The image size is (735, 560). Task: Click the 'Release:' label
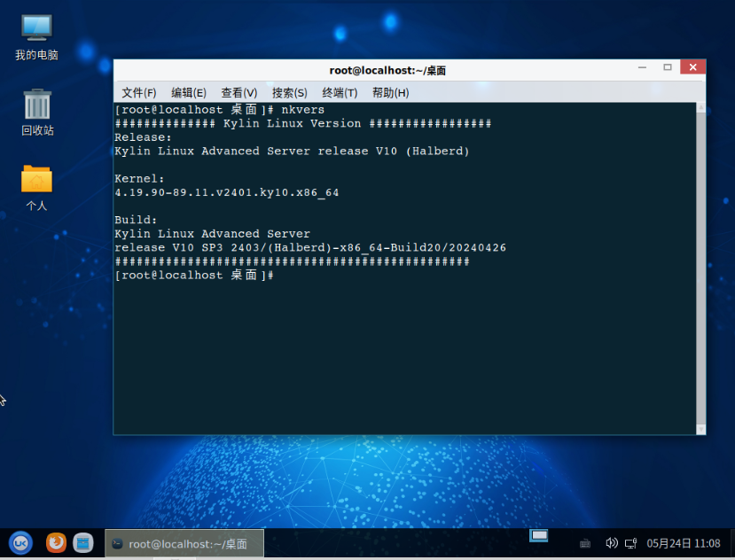143,137
